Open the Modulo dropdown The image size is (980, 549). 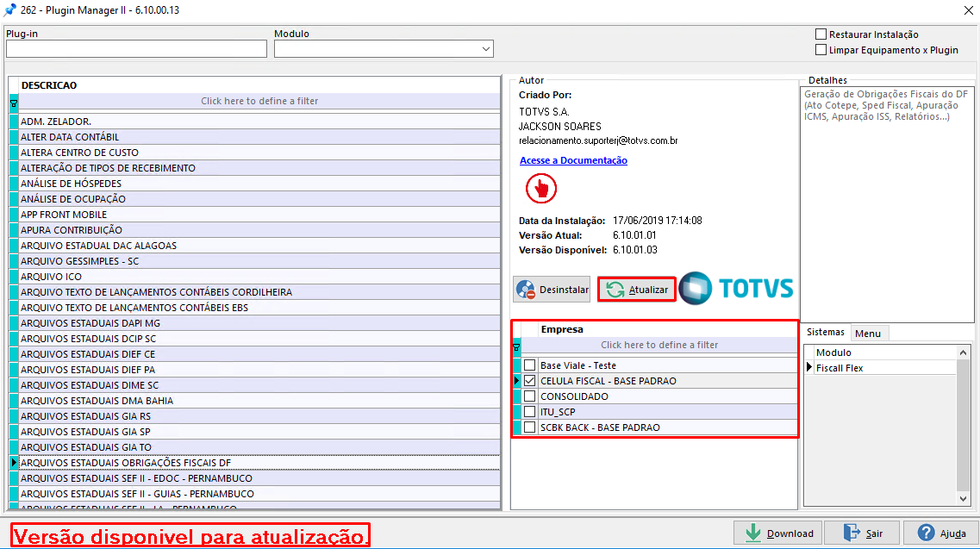(x=485, y=49)
